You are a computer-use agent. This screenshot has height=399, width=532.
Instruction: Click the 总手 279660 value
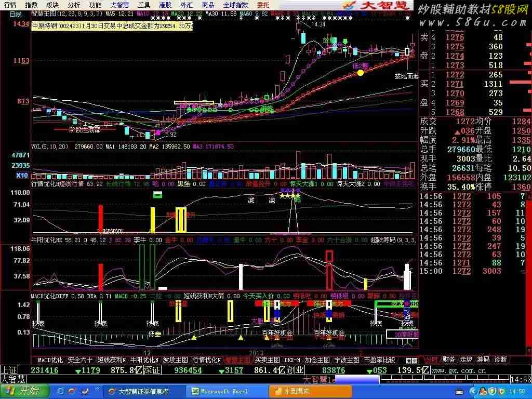[461, 149]
